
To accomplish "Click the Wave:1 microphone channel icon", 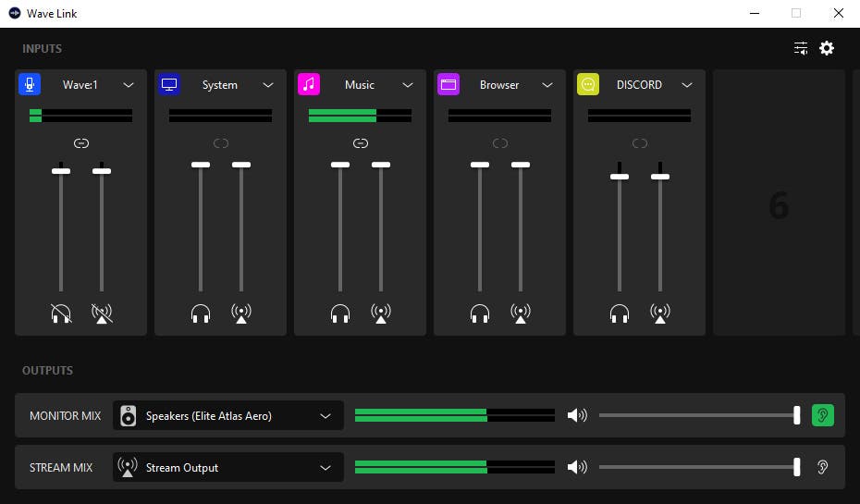I will click(30, 84).
